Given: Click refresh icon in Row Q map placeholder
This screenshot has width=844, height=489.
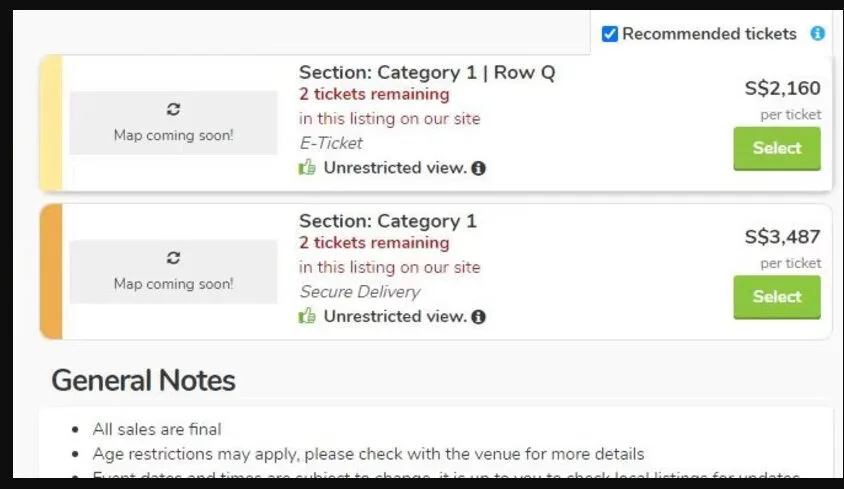Looking at the screenshot, I should point(173,109).
